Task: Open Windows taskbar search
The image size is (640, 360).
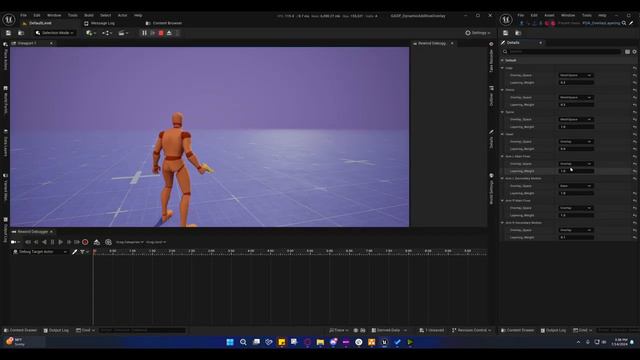Action: [243, 342]
